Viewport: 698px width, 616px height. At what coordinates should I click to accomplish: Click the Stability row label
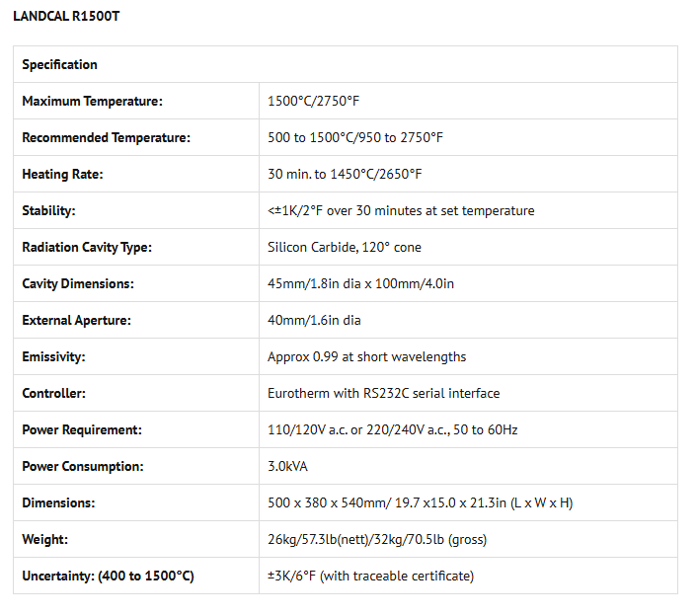click(x=48, y=210)
